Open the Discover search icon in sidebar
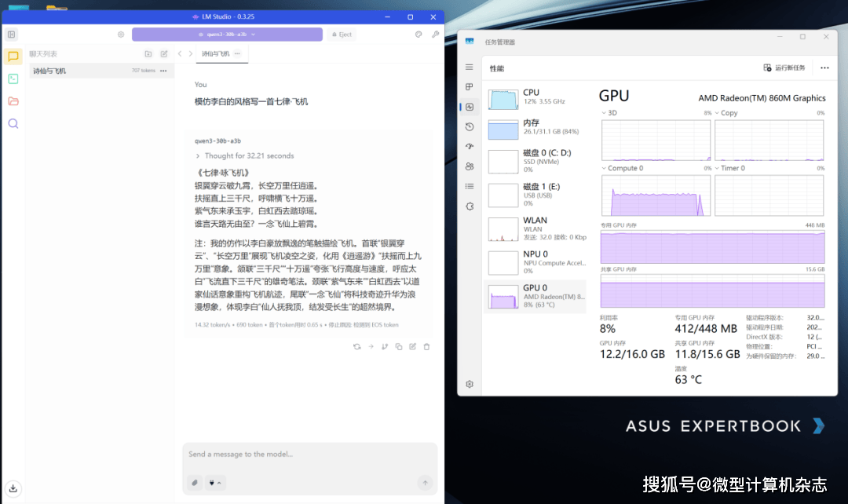The width and height of the screenshot is (848, 504). [13, 123]
